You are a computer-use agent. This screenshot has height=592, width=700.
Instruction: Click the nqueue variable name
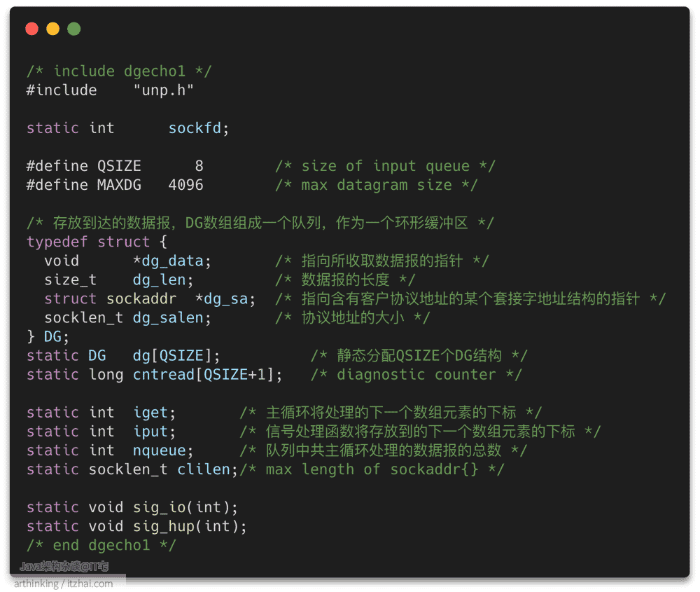(159, 450)
